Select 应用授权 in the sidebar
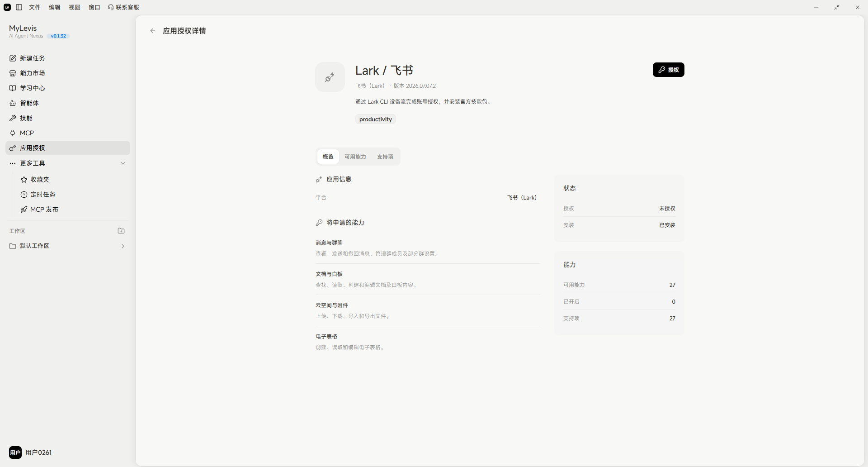 click(x=68, y=148)
